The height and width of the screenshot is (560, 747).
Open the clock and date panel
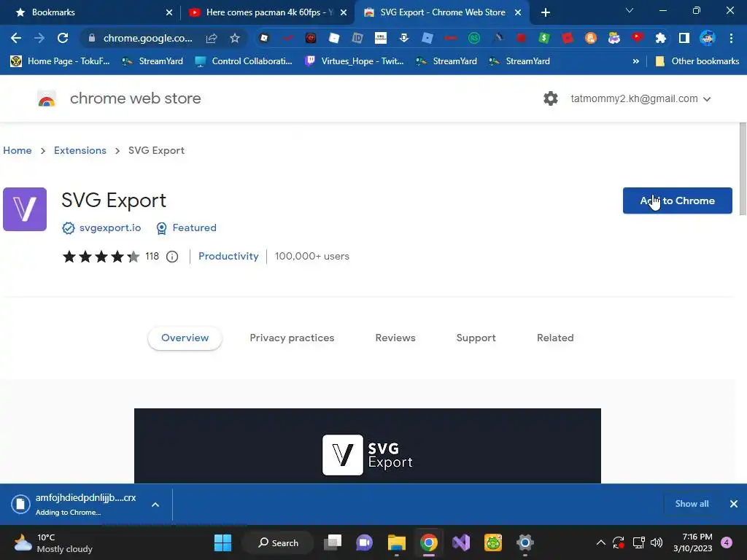(693, 542)
